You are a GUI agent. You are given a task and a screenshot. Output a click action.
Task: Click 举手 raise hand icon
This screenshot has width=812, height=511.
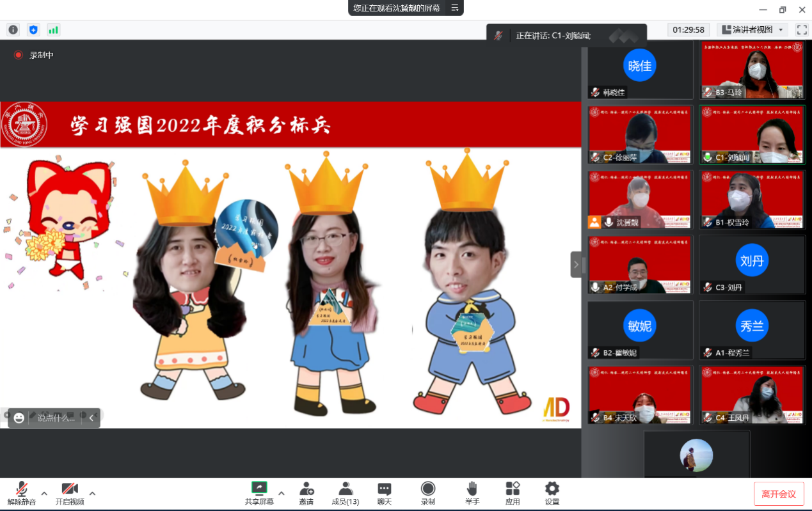(472, 493)
